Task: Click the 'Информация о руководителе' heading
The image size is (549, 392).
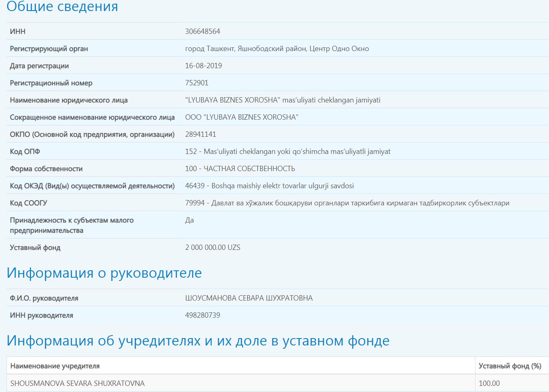Action: click(x=104, y=273)
